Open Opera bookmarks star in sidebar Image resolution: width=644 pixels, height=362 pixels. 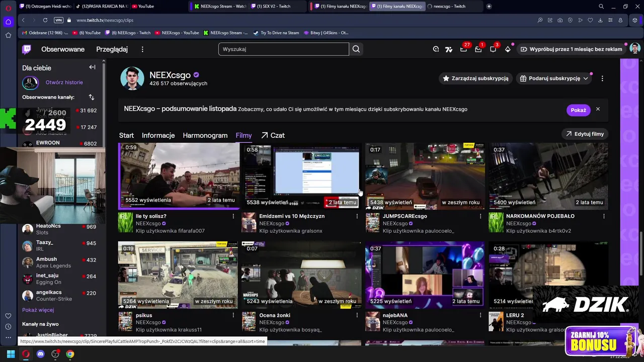pyautogui.click(x=8, y=35)
